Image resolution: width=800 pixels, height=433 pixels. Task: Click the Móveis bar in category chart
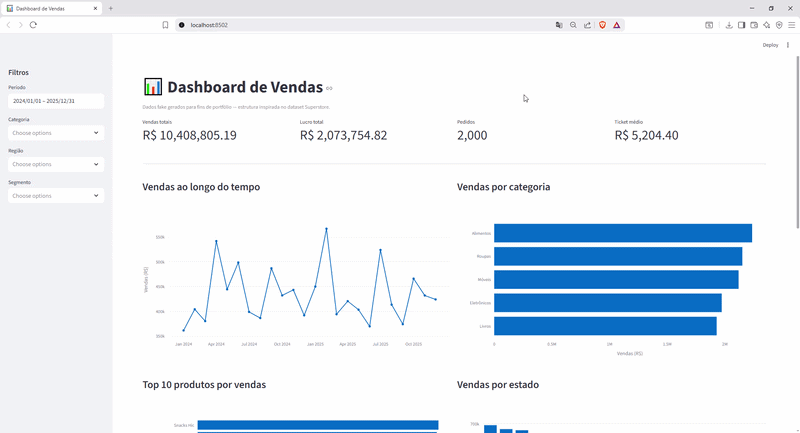point(616,279)
